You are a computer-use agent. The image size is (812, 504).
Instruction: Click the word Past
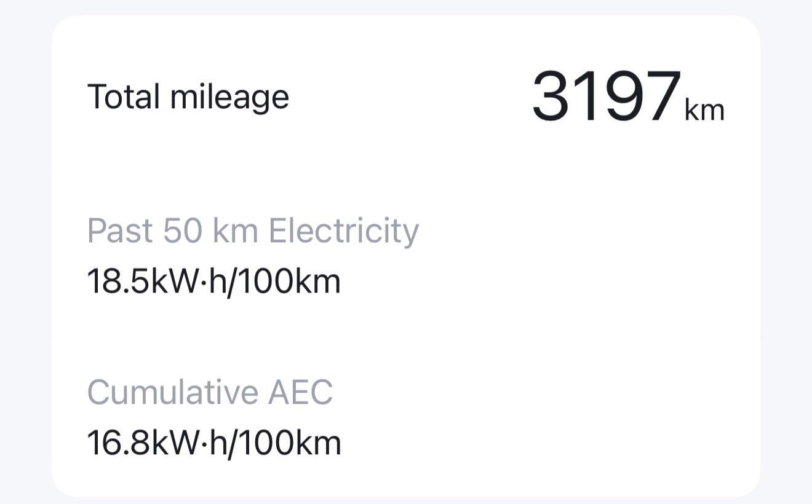pos(120,231)
